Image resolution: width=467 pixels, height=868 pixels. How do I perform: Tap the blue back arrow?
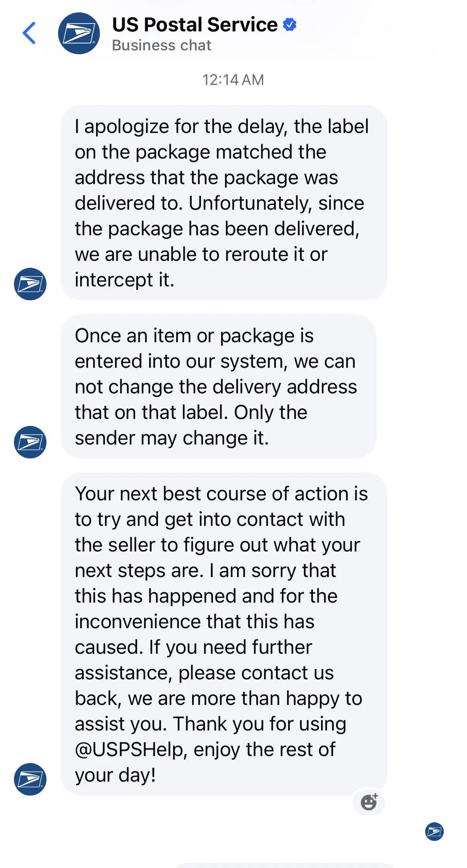click(x=29, y=33)
